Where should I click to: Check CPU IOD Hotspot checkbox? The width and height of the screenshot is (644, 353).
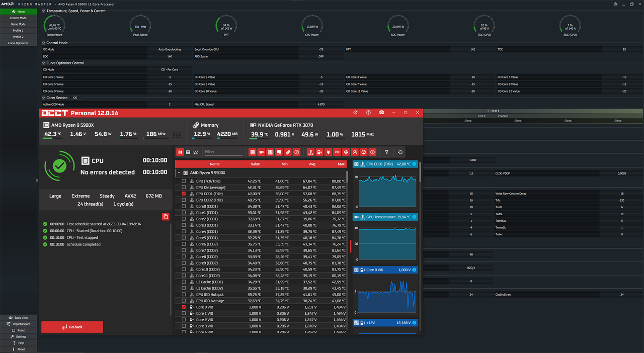coord(184,294)
